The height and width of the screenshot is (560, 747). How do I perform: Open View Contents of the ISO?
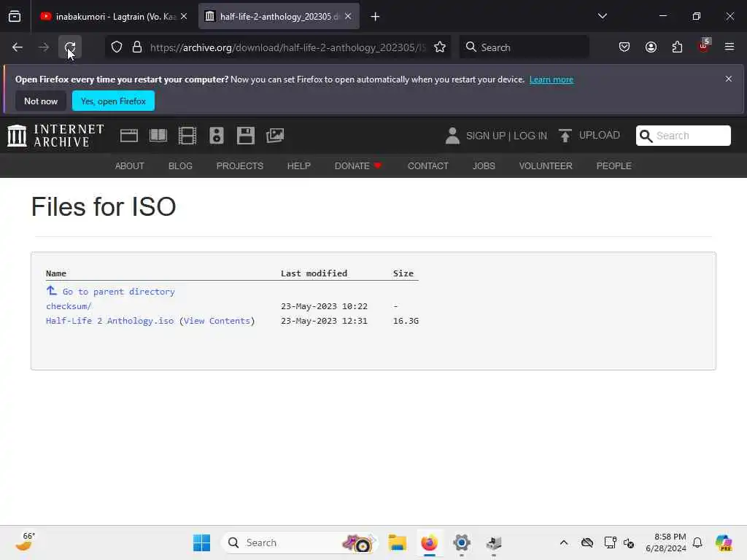click(x=217, y=321)
